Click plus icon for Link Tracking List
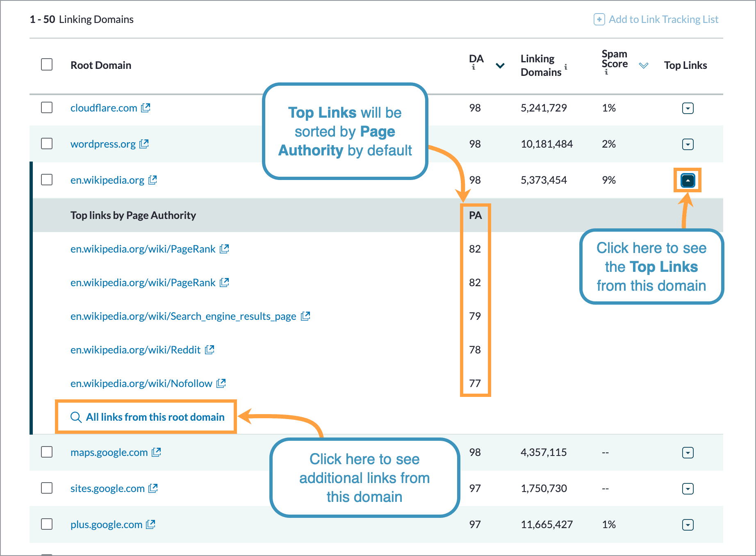The width and height of the screenshot is (756, 556). coord(599,19)
